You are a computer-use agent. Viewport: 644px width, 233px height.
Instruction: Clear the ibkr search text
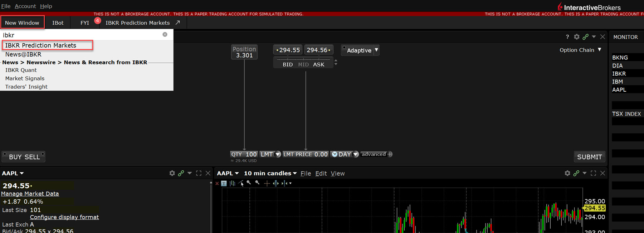pos(165,34)
